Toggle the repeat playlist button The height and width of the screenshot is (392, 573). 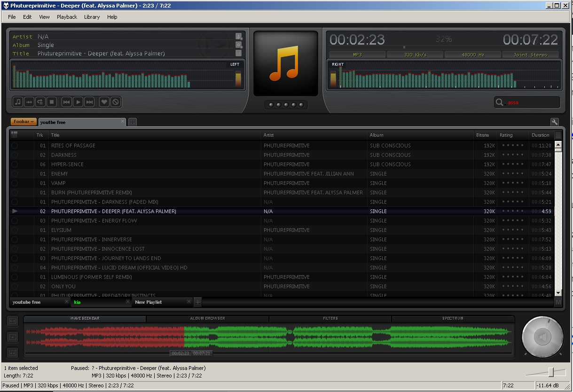tap(40, 102)
